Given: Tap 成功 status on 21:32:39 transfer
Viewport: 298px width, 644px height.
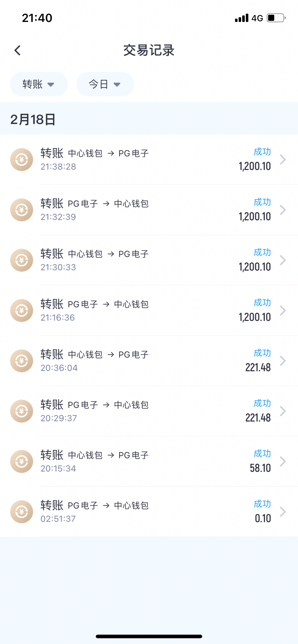Looking at the screenshot, I should 262,202.
